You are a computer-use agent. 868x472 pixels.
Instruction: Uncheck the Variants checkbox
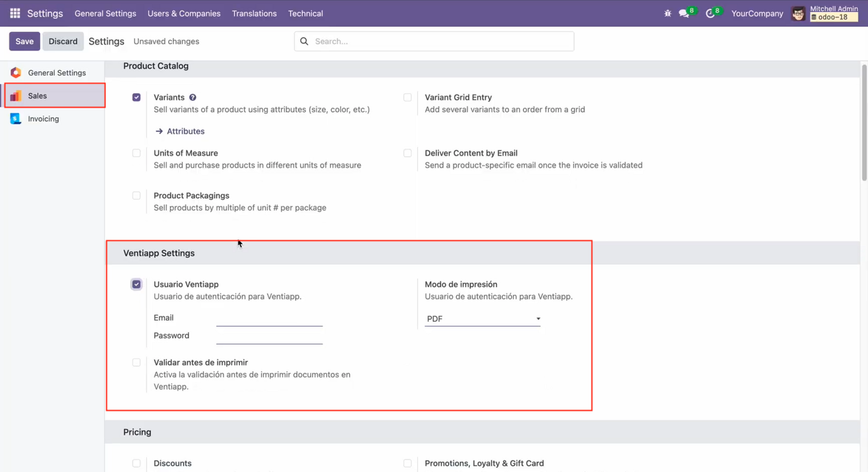(x=136, y=98)
